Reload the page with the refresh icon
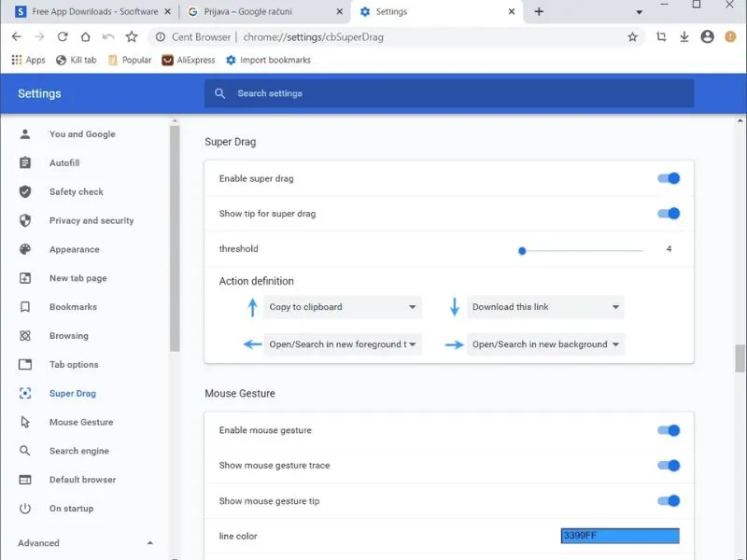 (63, 36)
